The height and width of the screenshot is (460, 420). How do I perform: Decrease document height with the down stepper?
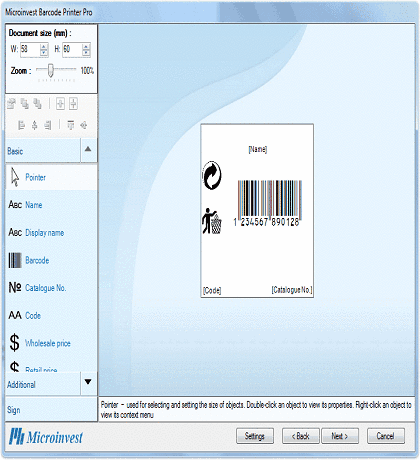click(x=86, y=53)
